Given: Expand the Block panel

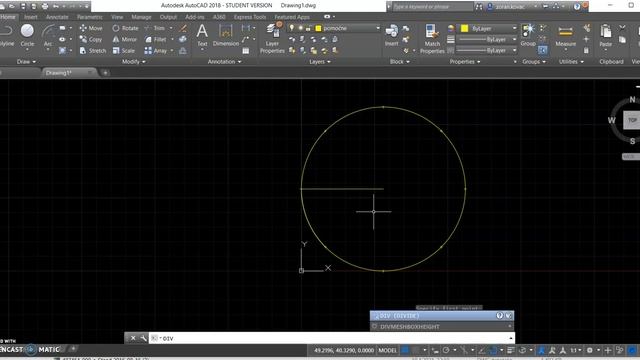Looking at the screenshot, I should coord(400,62).
